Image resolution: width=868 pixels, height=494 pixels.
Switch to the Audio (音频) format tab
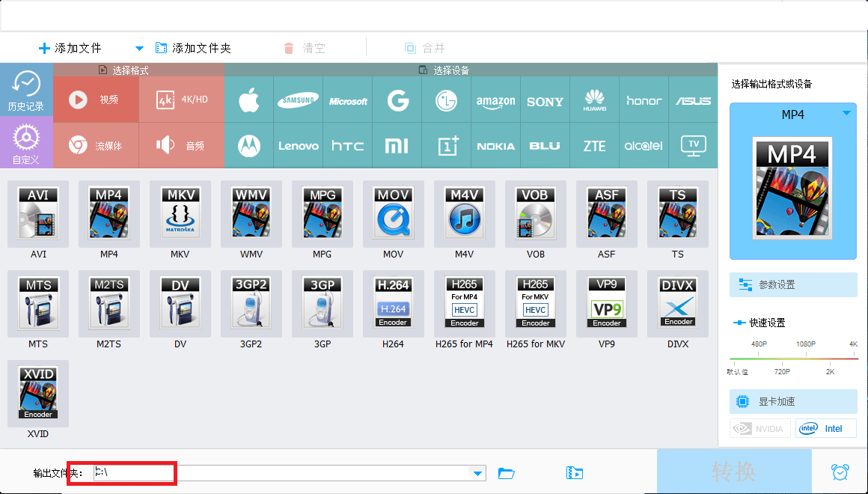pyautogui.click(x=181, y=146)
